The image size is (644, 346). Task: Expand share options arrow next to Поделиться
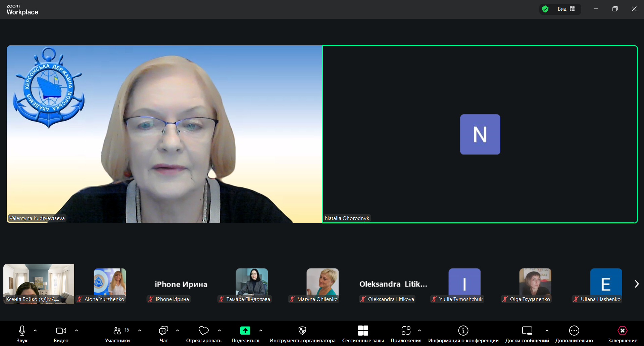[261, 331]
